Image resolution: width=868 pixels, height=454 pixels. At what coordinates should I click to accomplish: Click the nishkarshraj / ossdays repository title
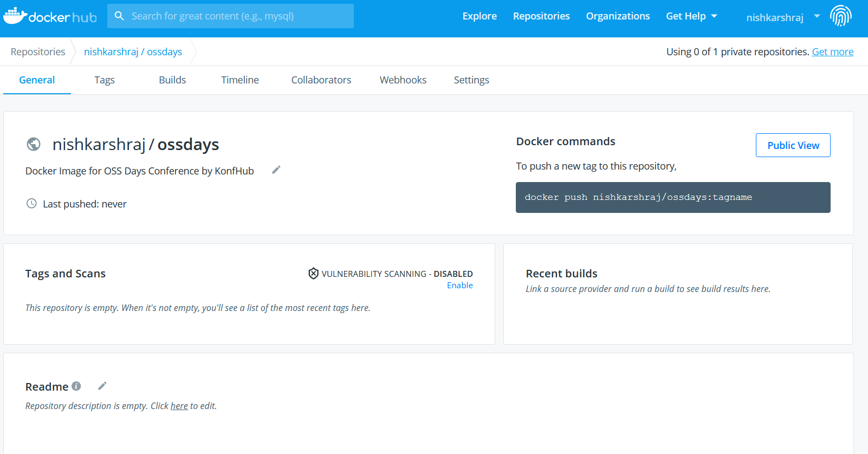pos(135,145)
